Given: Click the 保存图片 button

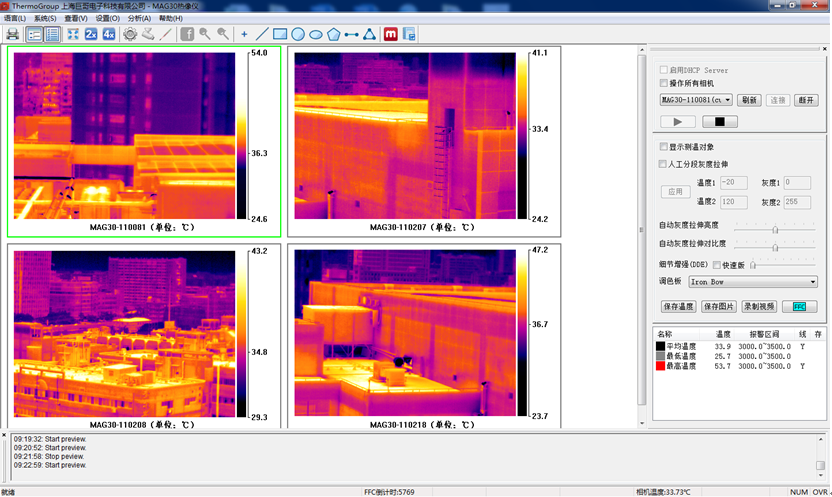Looking at the screenshot, I should [x=718, y=307].
